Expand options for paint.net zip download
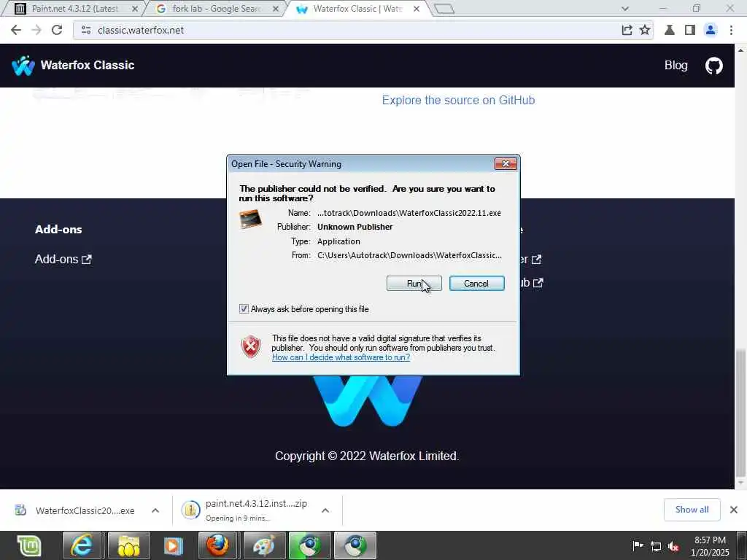 (325, 510)
